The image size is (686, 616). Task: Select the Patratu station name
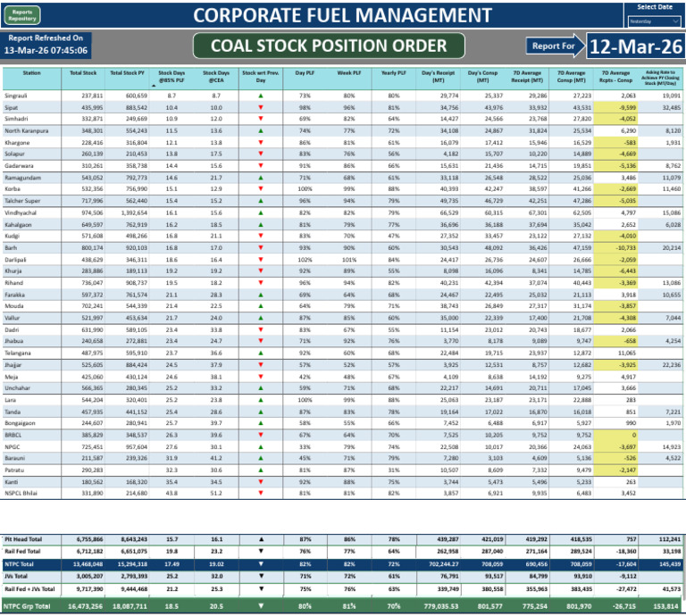click(14, 470)
